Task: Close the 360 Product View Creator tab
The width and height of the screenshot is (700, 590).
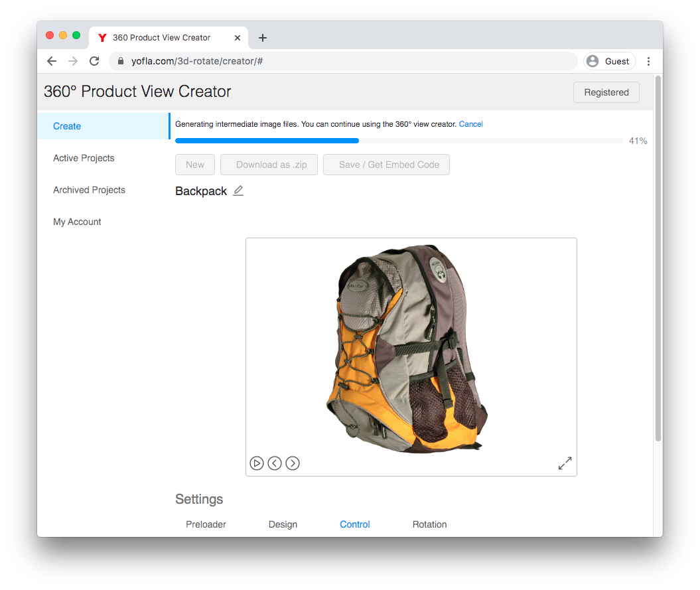Action: [238, 38]
